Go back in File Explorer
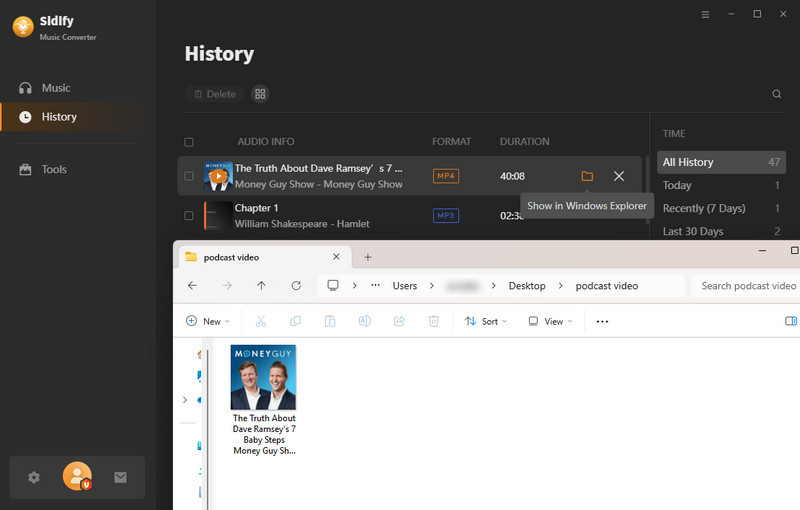Image resolution: width=800 pixels, height=510 pixels. [192, 286]
